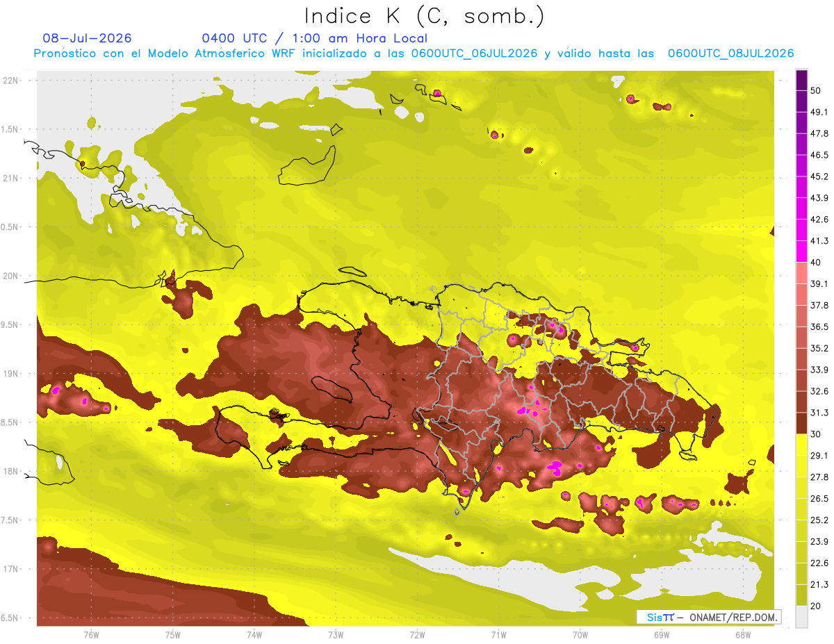Click the '71W' longitude label

pos(498,634)
